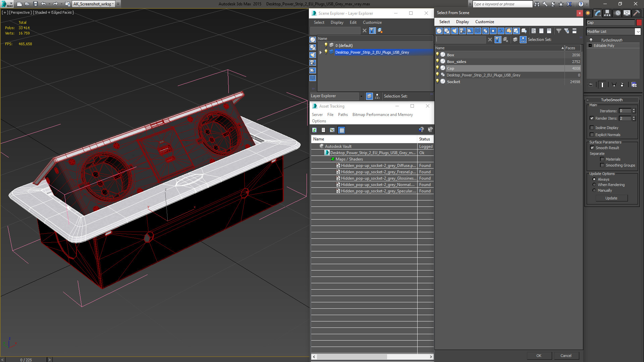Click Refresh icon in Asset Tracking
Image resolution: width=644 pixels, height=362 pixels.
(x=314, y=130)
